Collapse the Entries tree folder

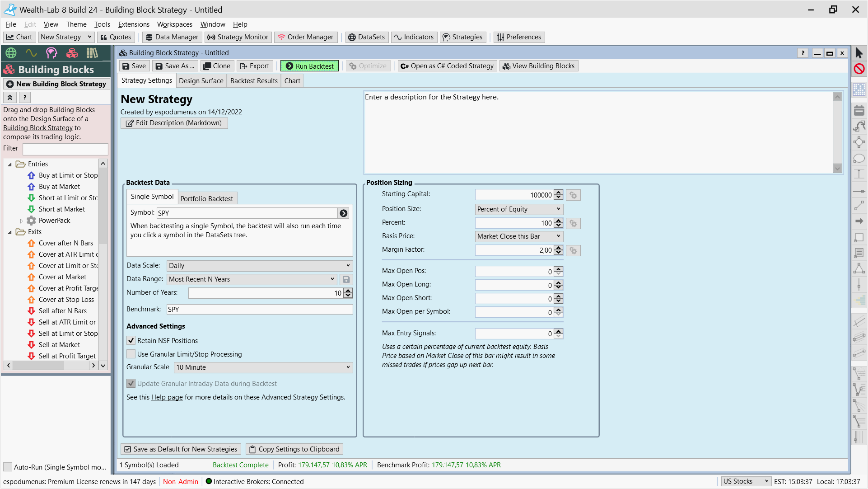tap(9, 165)
